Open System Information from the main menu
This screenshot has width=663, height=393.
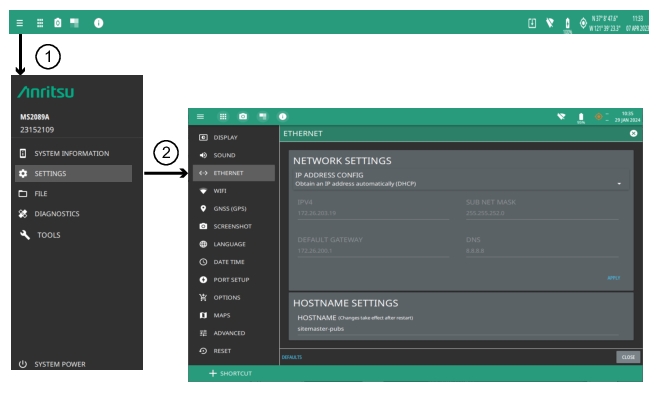73,153
